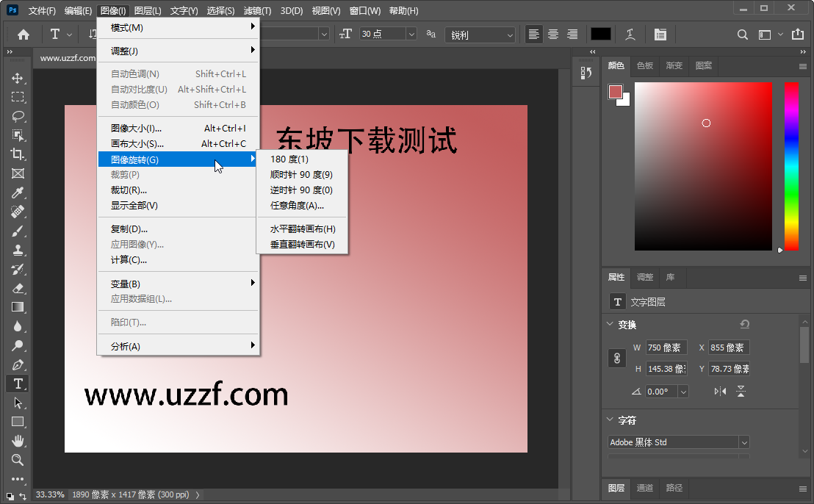Select the Path Selection tool
814x504 pixels.
pos(18,403)
